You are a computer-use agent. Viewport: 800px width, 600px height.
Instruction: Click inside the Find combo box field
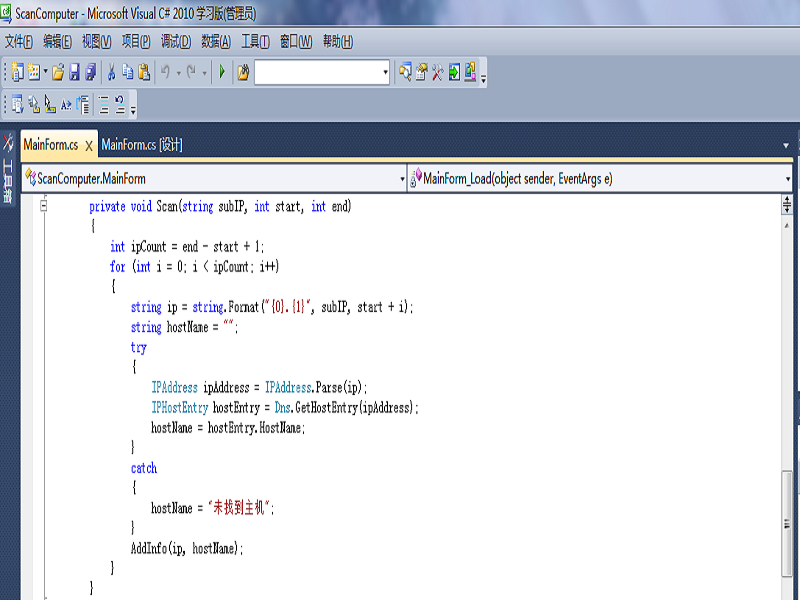(318, 72)
